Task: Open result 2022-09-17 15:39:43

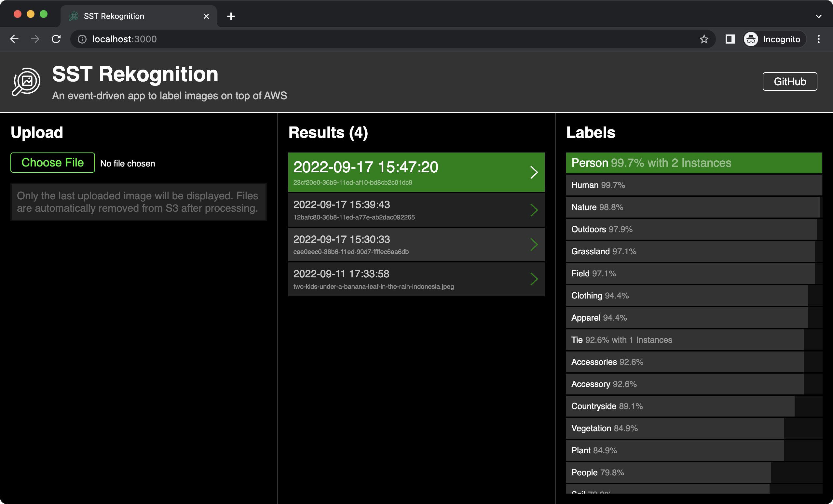Action: (416, 210)
